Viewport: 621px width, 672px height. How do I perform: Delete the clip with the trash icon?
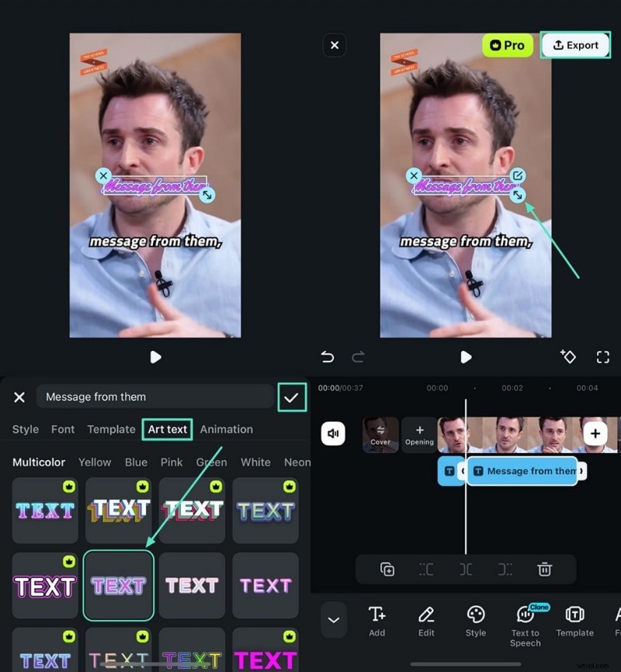545,569
